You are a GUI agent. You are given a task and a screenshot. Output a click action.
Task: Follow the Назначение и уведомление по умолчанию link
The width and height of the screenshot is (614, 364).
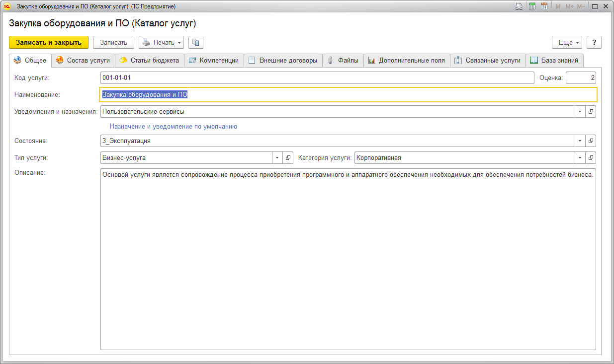[x=174, y=127]
